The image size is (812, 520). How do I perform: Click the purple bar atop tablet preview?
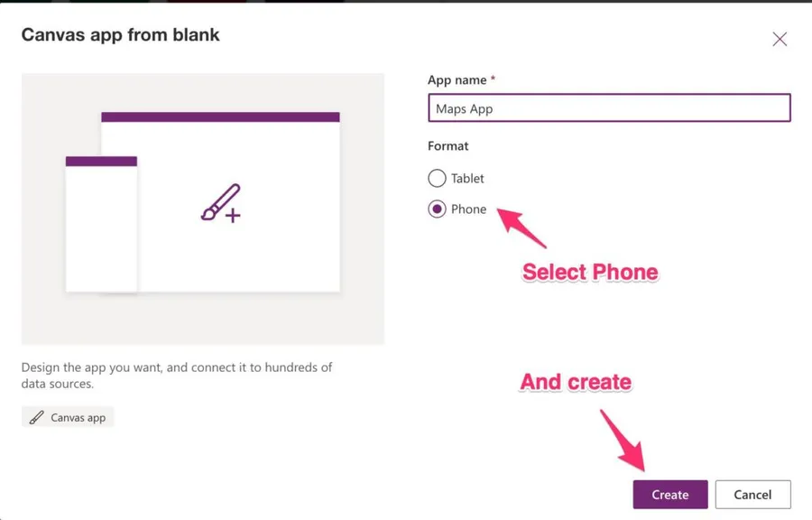[x=220, y=116]
